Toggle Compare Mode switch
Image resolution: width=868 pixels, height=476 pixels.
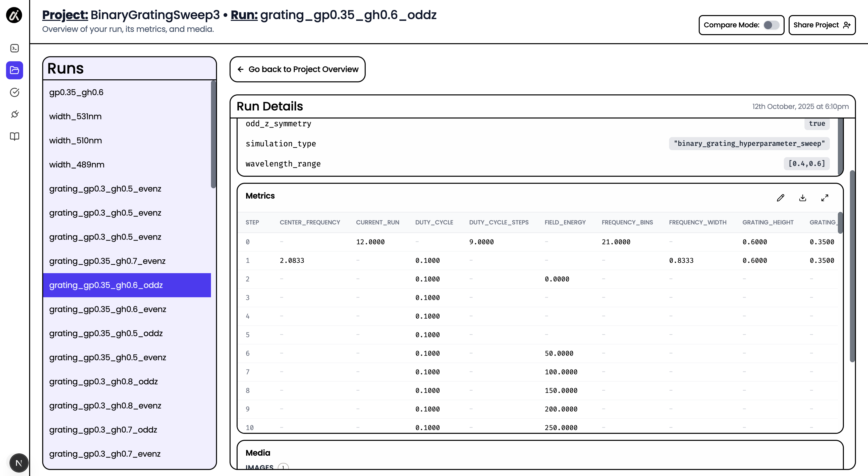click(771, 25)
